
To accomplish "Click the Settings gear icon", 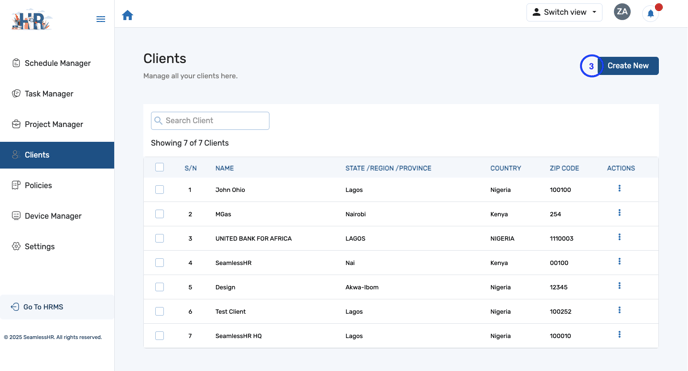I will pyautogui.click(x=16, y=246).
